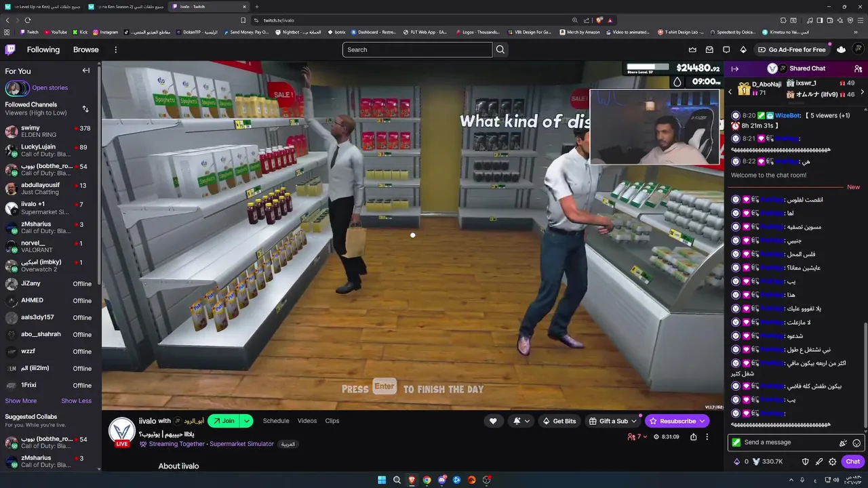
Task: Open the three-dot more menu beside Browse
Action: click(x=115, y=49)
